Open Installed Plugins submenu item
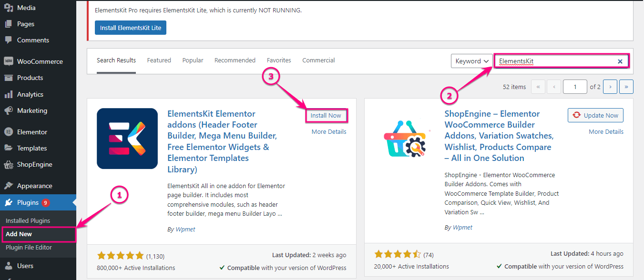The height and width of the screenshot is (280, 644). click(28, 221)
